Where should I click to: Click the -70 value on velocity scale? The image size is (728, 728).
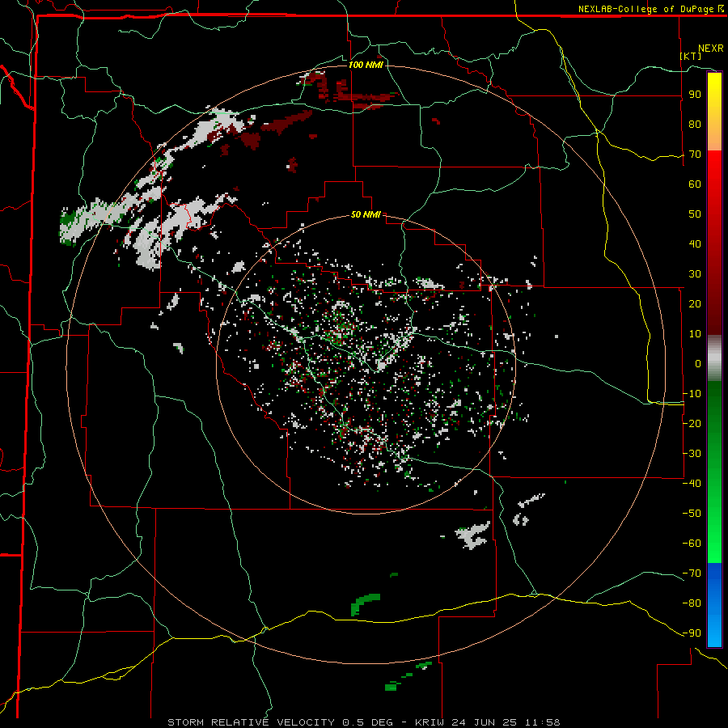click(x=692, y=574)
